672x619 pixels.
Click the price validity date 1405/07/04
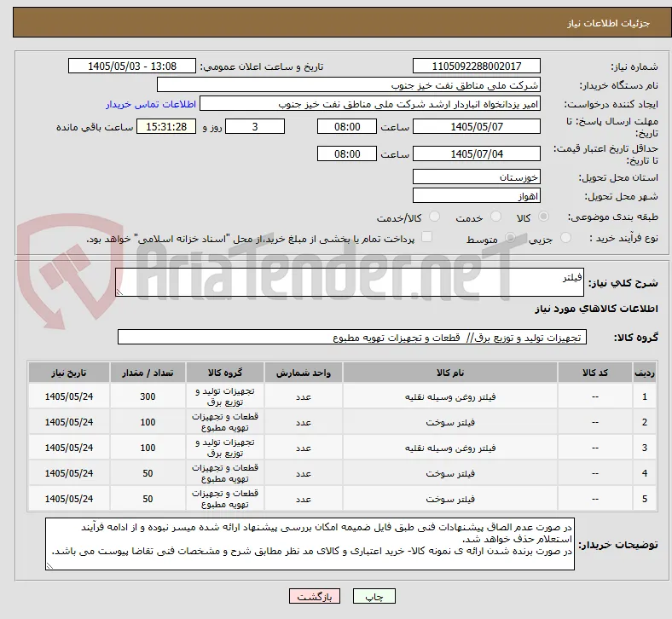476,153
